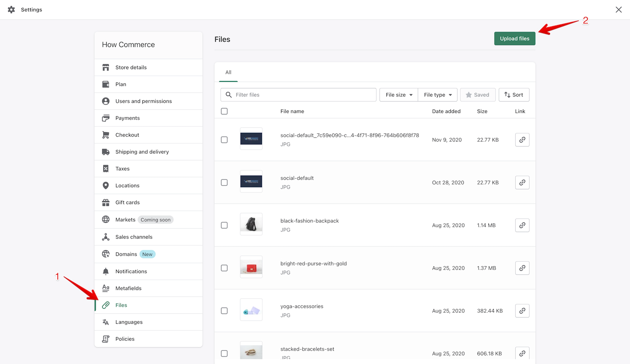The image size is (630, 364).
Task: Click the Store details storefront icon
Action: coord(106,67)
